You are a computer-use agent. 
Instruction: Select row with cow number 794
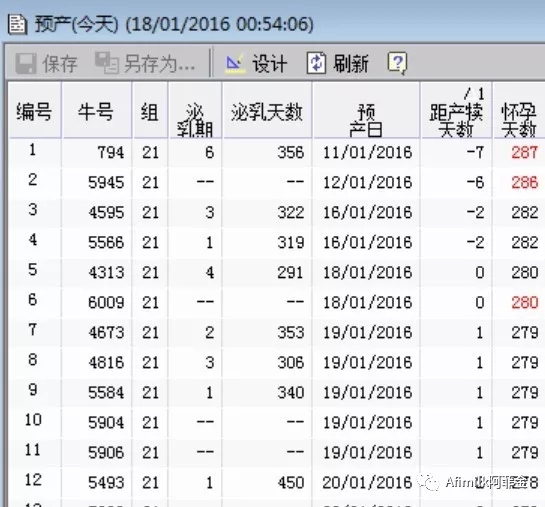[276, 152]
